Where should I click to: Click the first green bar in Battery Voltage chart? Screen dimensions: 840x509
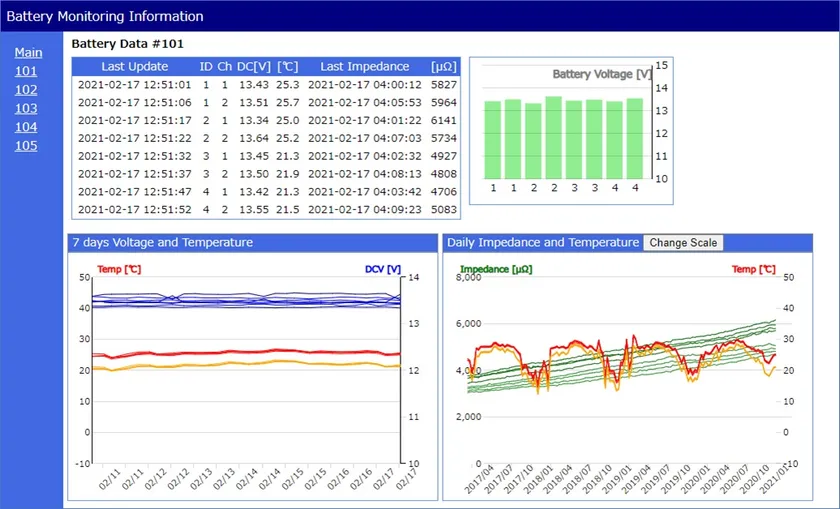pos(492,139)
